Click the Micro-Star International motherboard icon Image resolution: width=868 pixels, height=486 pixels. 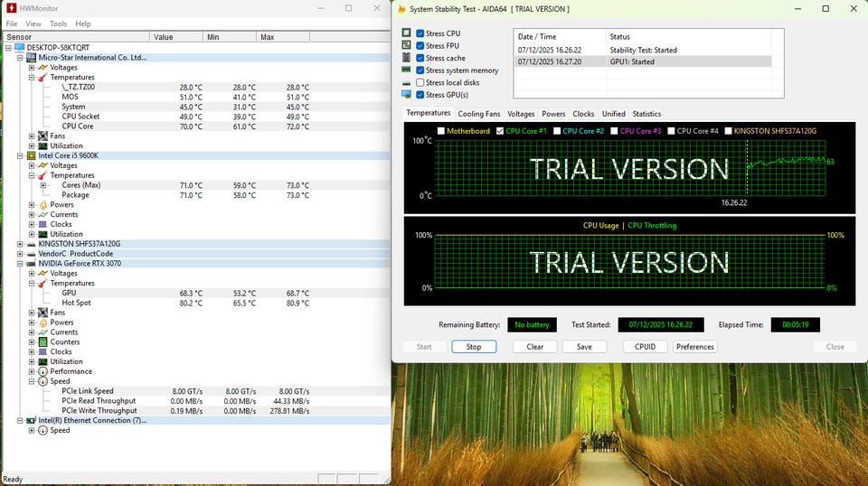[31, 57]
